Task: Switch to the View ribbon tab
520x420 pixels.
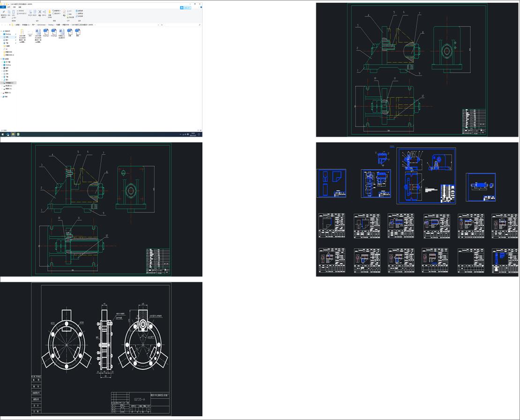Action: [20, 7]
